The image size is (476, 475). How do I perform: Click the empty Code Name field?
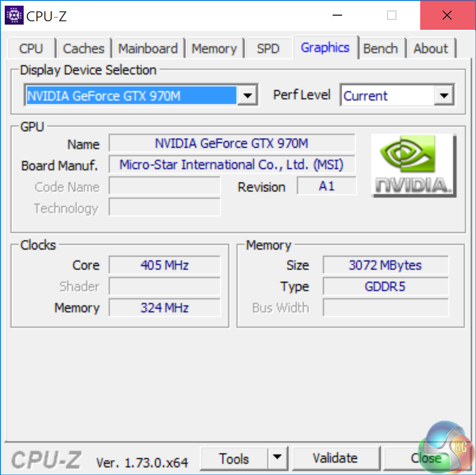[165, 186]
